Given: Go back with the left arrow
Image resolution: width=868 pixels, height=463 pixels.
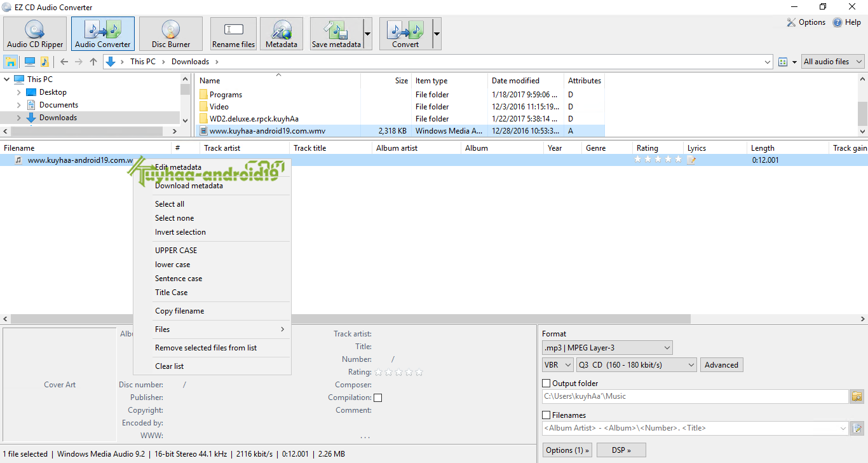Looking at the screenshot, I should pos(64,62).
